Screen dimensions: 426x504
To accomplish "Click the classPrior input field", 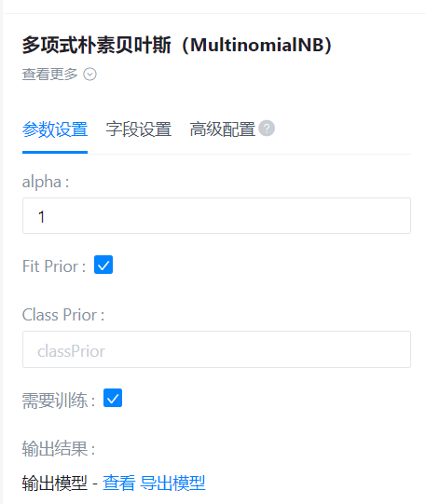I will point(216,349).
